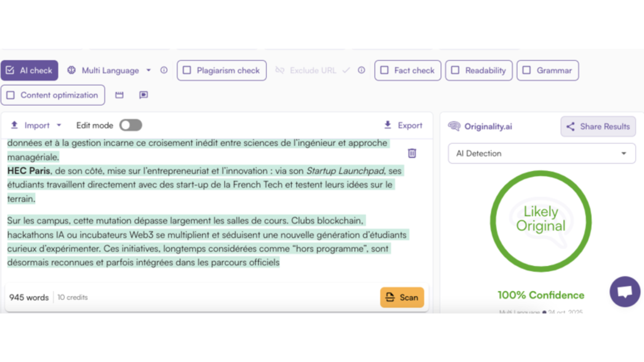Click the paragraph starting Sur les campus
This screenshot has height=362, width=644.
pos(208,241)
